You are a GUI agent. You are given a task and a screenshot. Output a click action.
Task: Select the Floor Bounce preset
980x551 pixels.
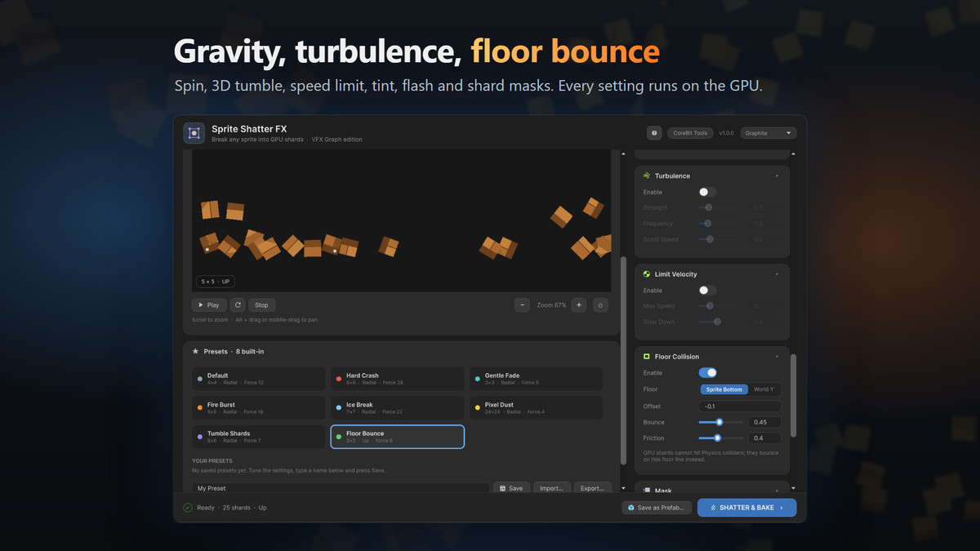tap(397, 437)
